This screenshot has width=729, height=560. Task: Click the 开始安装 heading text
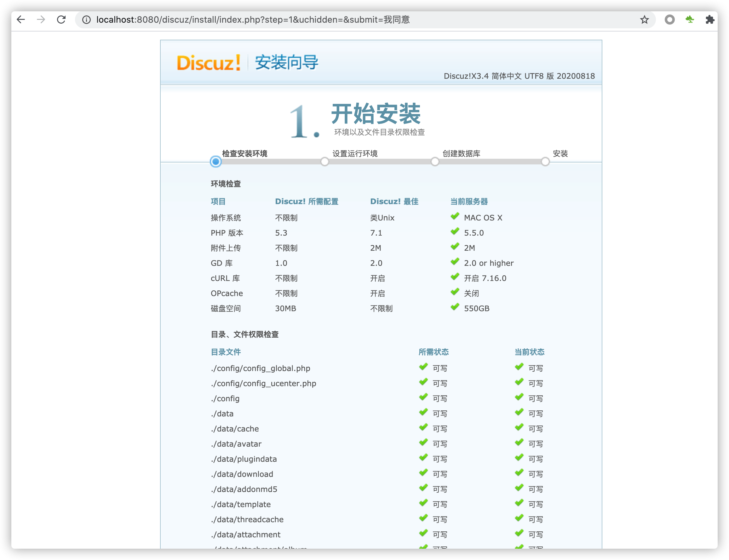coord(376,114)
